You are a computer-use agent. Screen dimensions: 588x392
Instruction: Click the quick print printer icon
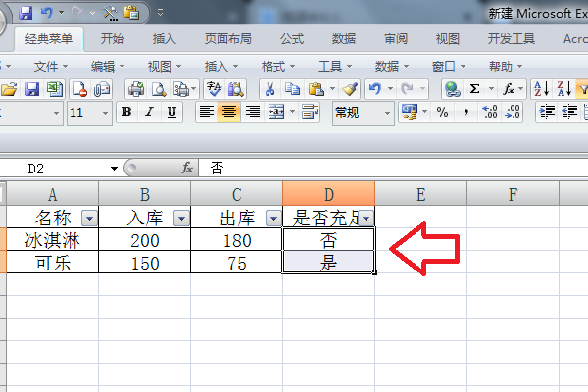(136, 89)
